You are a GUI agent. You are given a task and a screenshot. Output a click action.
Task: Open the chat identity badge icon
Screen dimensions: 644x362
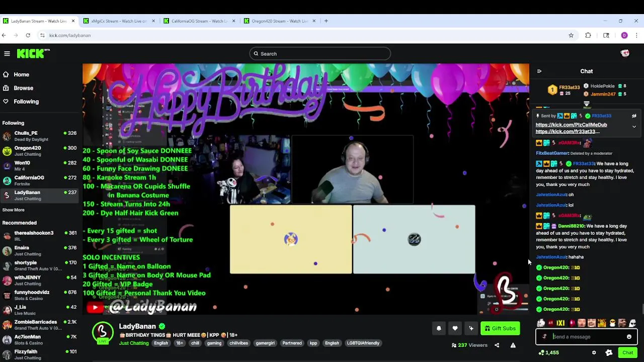544,337
